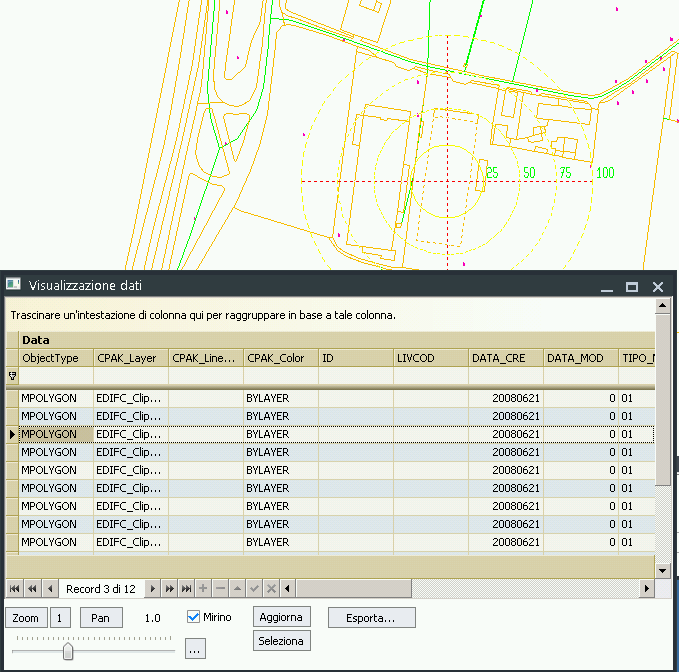Go to the previous record
679x672 pixels.
(50, 588)
